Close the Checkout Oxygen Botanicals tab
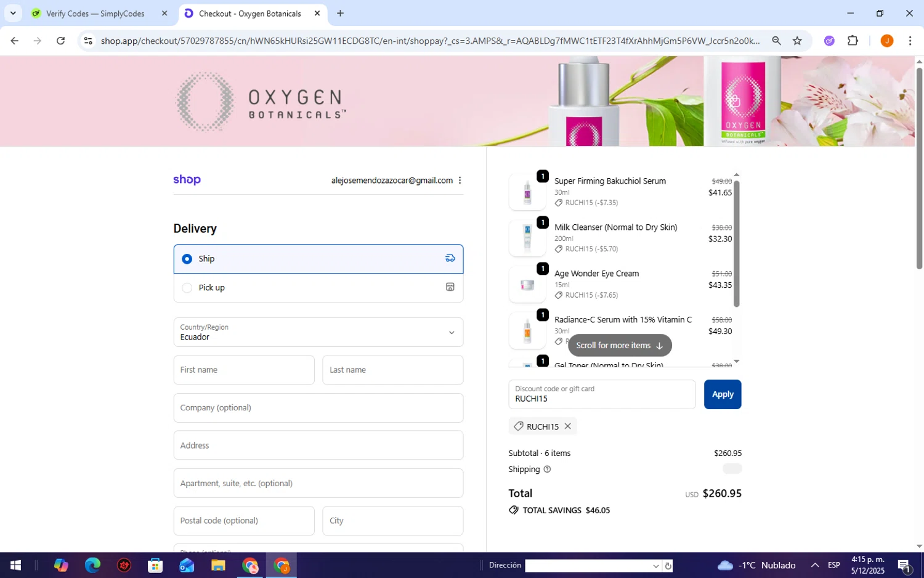 point(317,13)
